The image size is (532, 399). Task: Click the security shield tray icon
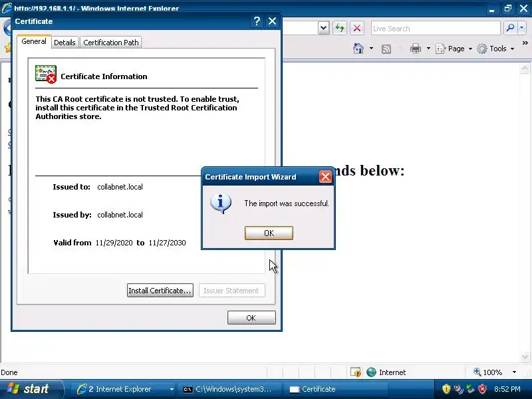click(x=446, y=389)
